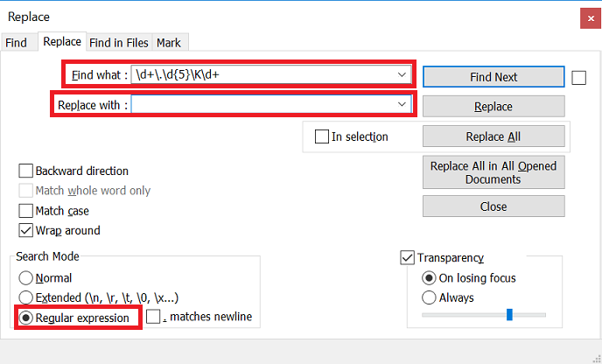Click the Find Next button
This screenshot has width=602, height=364.
[x=493, y=77]
